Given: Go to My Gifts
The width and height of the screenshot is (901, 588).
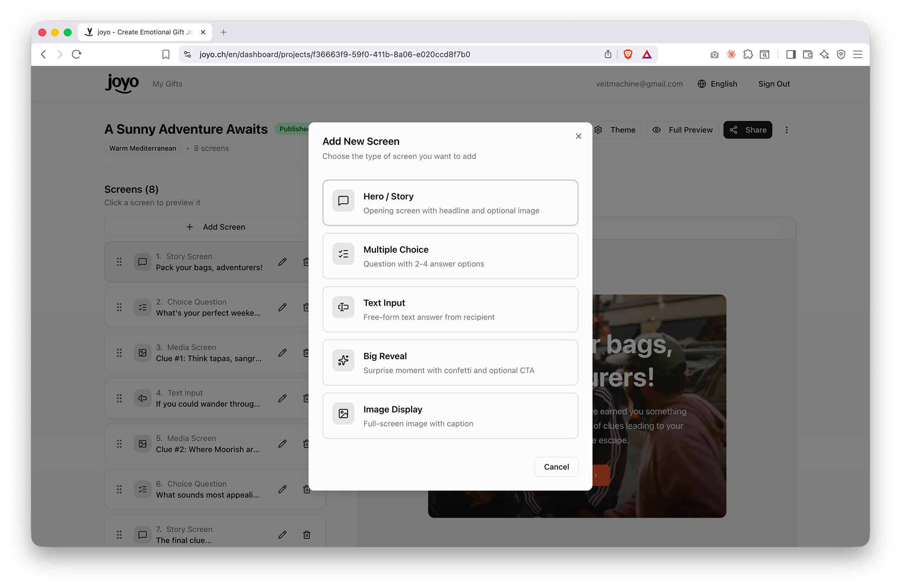Looking at the screenshot, I should [x=167, y=84].
